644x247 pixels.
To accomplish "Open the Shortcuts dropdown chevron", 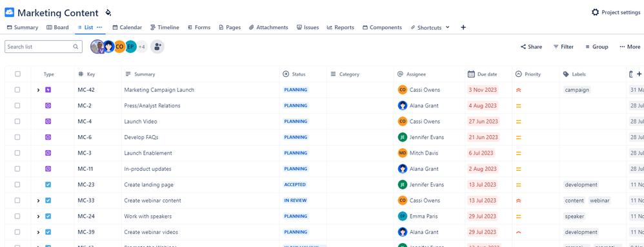I will click(448, 28).
